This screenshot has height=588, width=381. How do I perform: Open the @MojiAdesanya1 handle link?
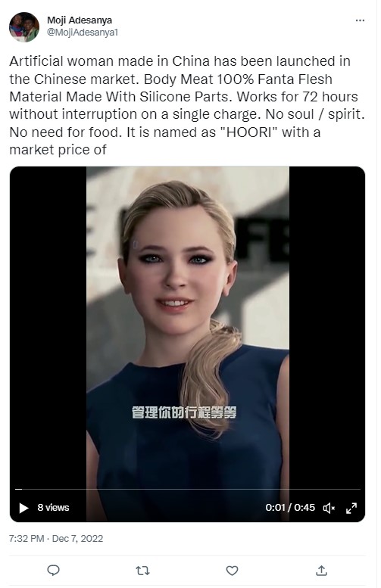tap(83, 33)
